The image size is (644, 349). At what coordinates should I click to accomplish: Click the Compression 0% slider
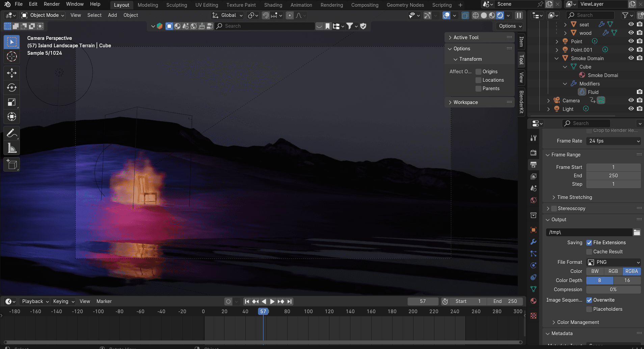click(613, 290)
